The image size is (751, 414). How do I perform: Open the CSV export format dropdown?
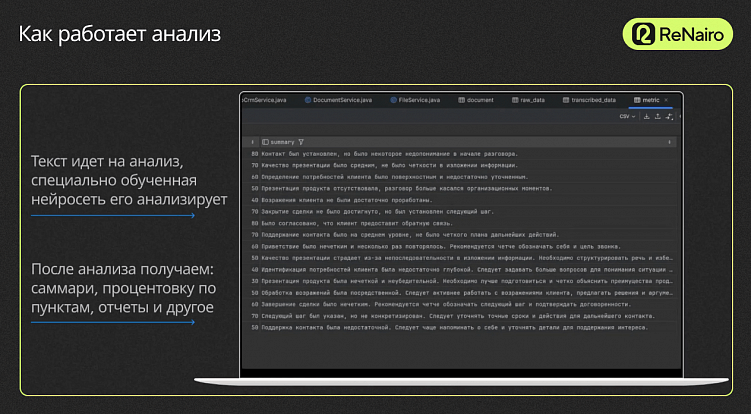tap(627, 116)
